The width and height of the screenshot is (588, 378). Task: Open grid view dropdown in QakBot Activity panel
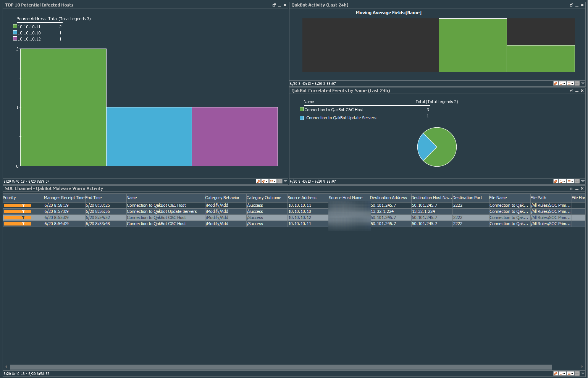570,83
